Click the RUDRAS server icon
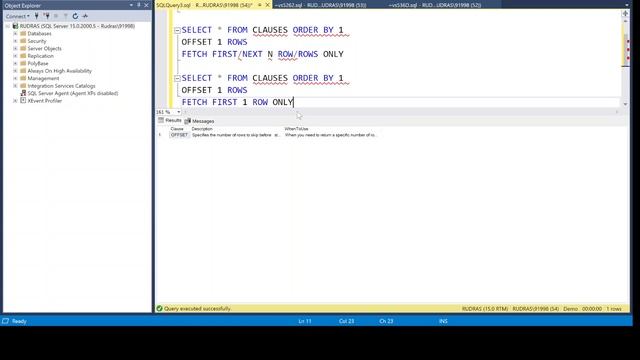This screenshot has height=360, width=640. 16,26
